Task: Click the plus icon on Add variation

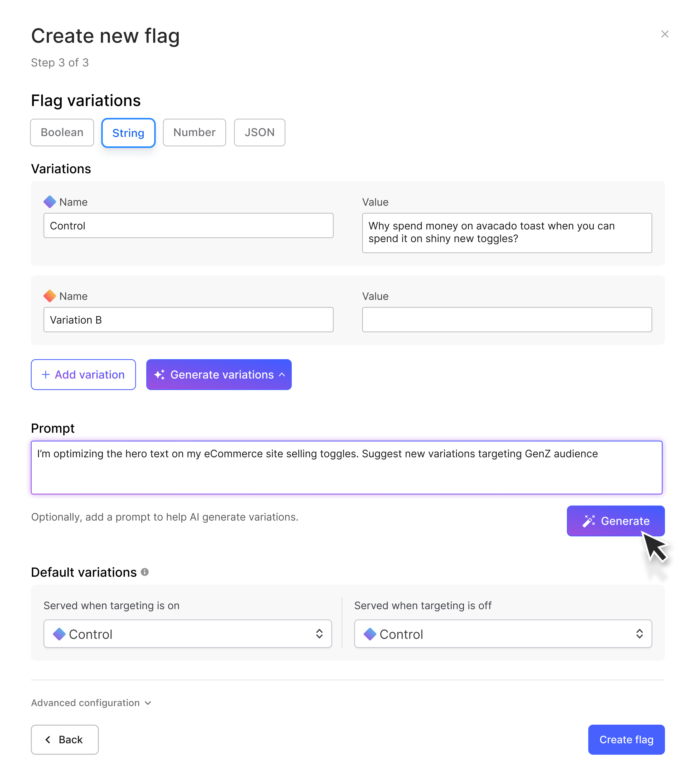Action: (46, 375)
